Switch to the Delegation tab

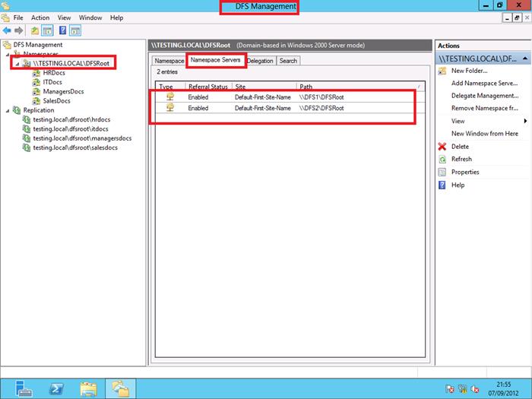tap(260, 61)
